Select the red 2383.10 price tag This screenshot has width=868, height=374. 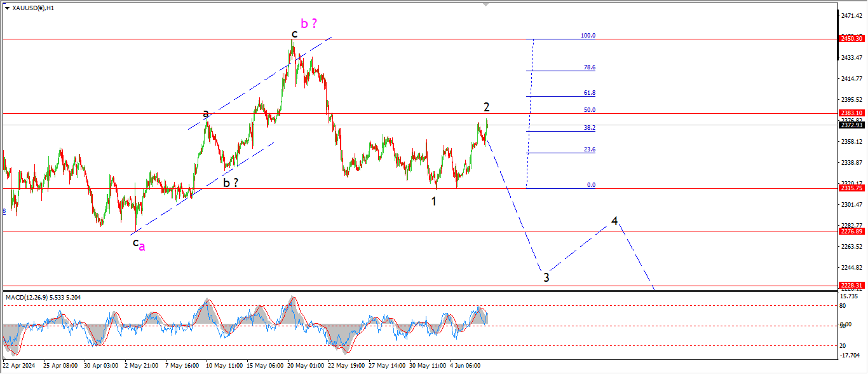(851, 113)
